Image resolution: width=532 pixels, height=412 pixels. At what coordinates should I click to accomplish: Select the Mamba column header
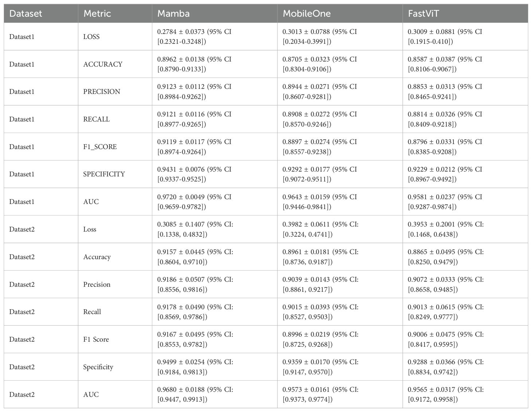[x=173, y=13]
